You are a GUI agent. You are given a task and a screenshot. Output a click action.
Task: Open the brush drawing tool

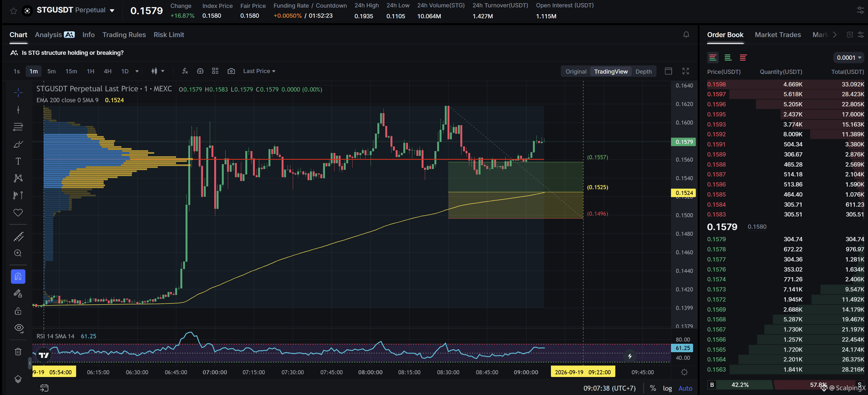(x=18, y=144)
